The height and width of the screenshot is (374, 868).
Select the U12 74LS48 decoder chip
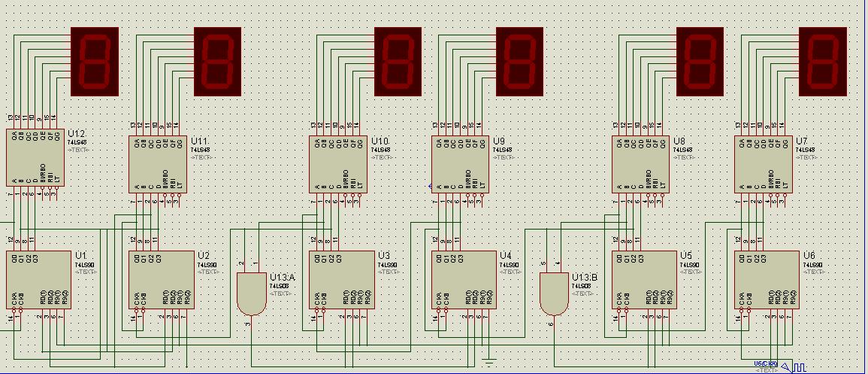35,158
